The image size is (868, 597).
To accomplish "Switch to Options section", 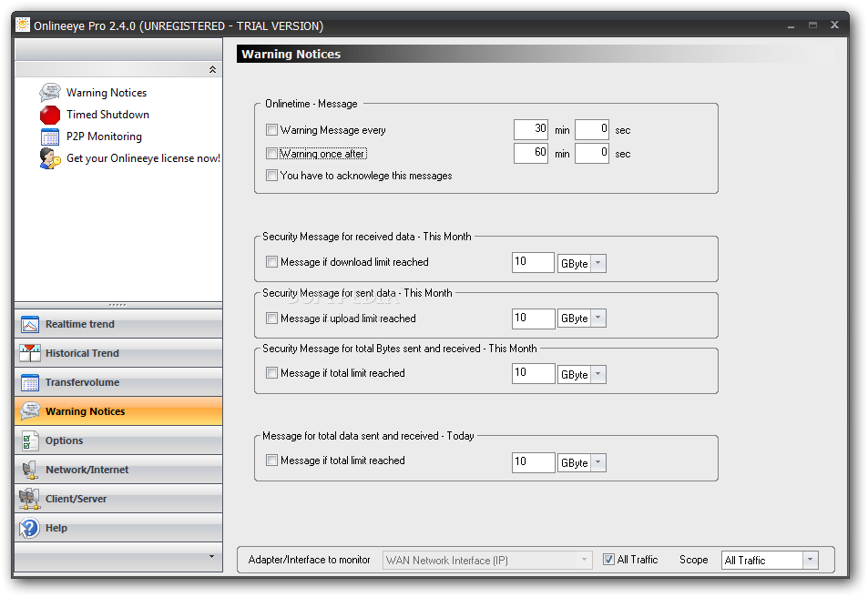I will (118, 440).
